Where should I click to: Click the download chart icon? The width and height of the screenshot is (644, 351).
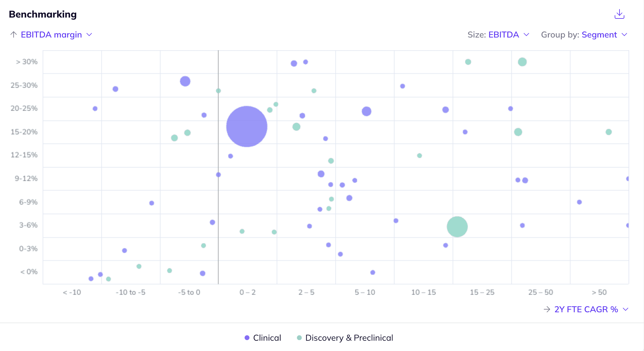619,14
